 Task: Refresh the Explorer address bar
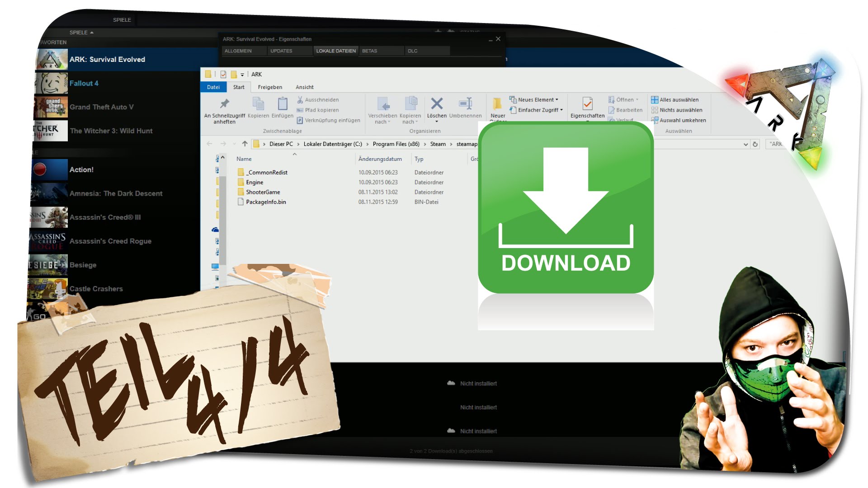[755, 145]
